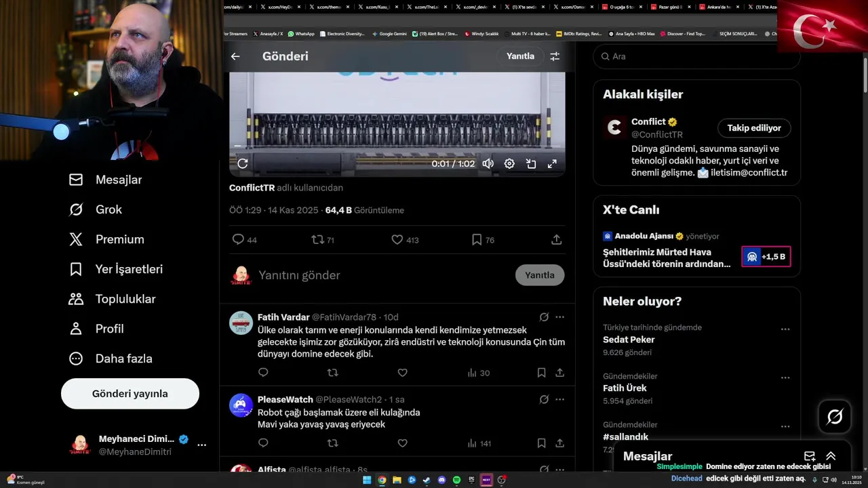Replay the video with the circular arrow
The height and width of the screenshot is (488, 868).
(x=243, y=163)
